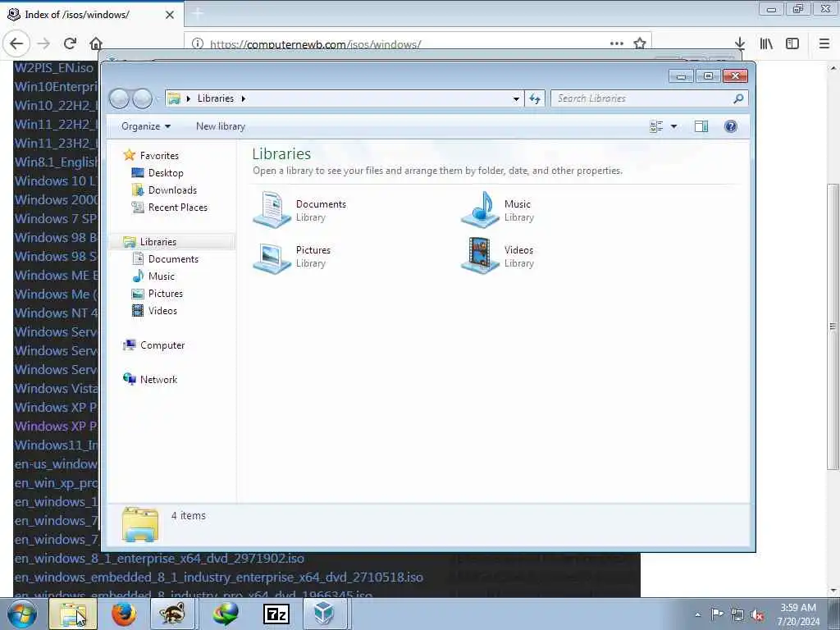Bookmark this page with the star
840x630 pixels.
(640, 43)
